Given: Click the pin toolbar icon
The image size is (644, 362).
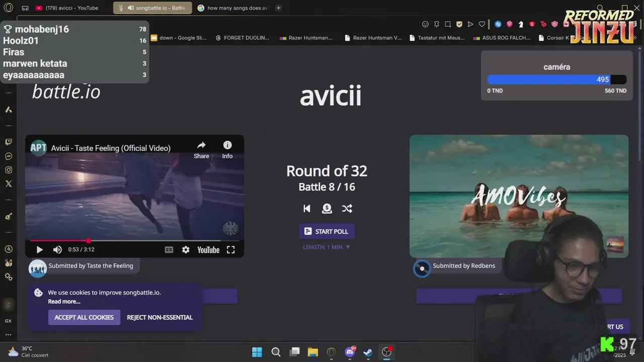Looking at the screenshot, I should tap(436, 24).
